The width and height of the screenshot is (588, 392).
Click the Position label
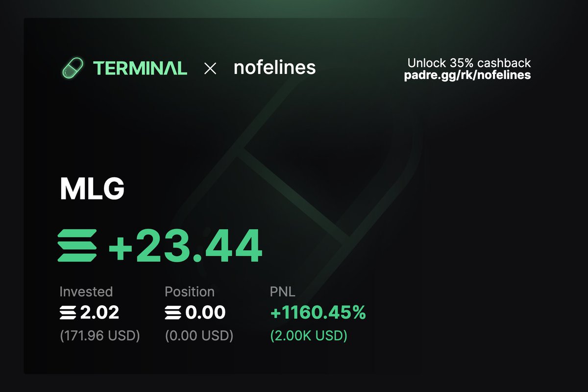(x=190, y=292)
